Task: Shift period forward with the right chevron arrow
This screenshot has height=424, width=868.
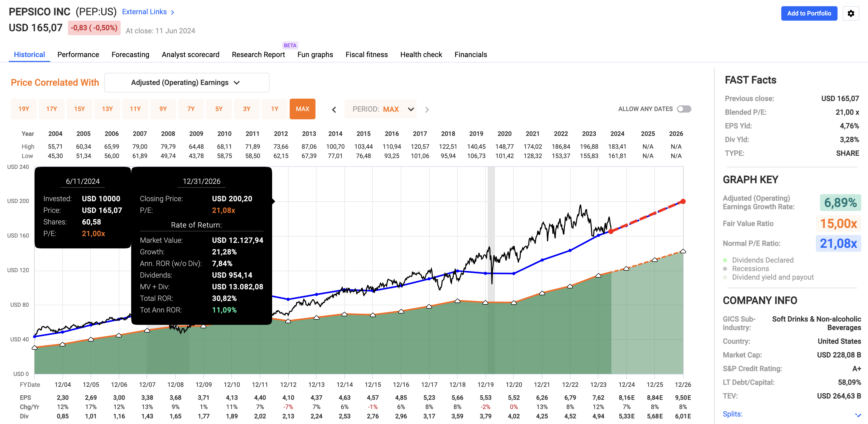Action: pyautogui.click(x=427, y=109)
